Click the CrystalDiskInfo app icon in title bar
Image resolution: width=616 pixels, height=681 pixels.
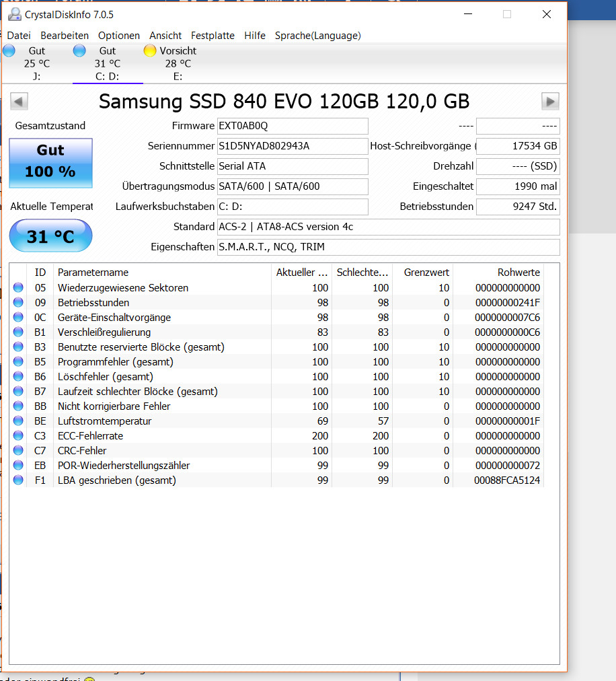point(14,14)
